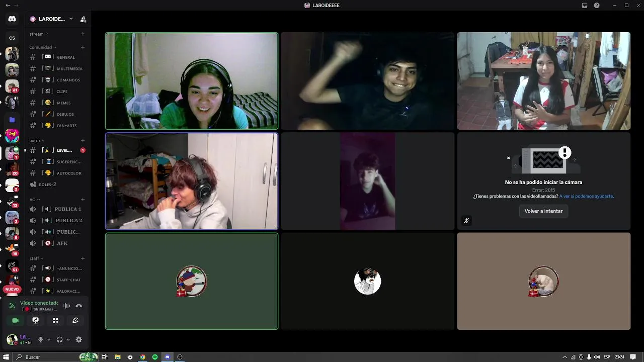Share your screen
The height and width of the screenshot is (362, 644).
click(35, 320)
